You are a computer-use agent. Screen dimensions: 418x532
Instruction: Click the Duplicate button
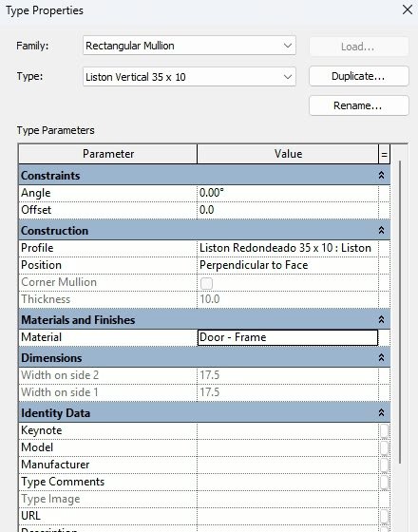point(359,76)
